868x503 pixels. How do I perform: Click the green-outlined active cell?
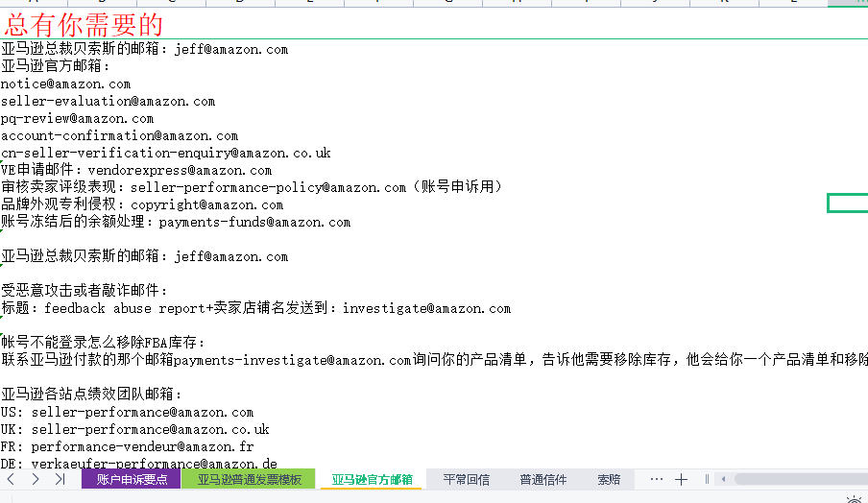[x=848, y=204]
